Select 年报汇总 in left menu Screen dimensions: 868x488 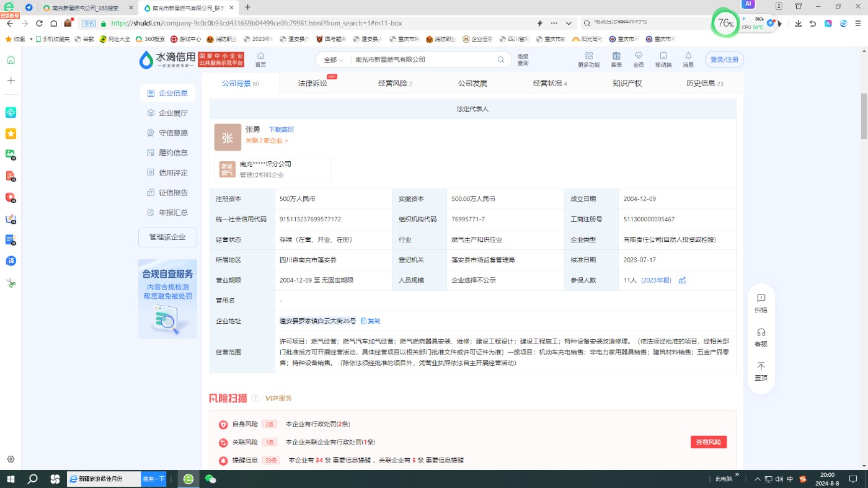[x=167, y=212]
